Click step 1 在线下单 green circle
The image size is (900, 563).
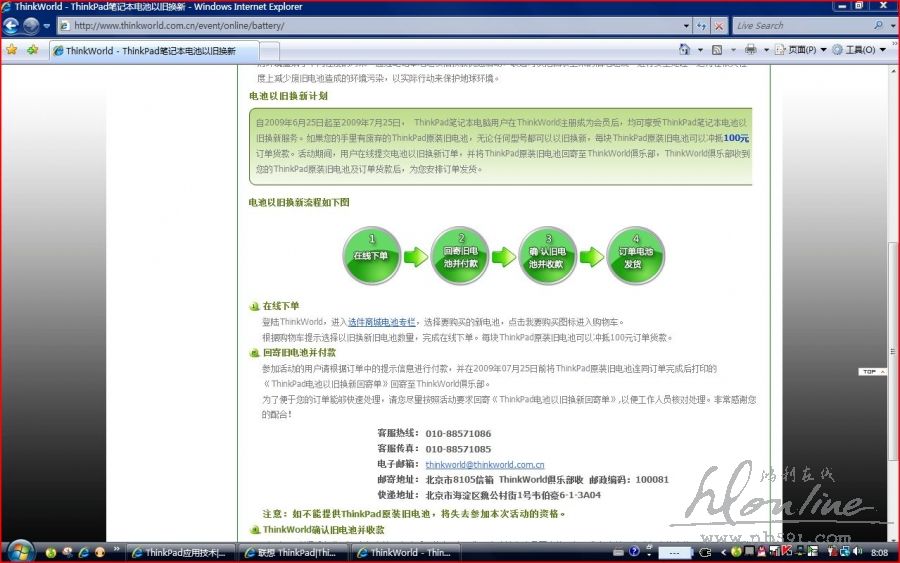(371, 255)
